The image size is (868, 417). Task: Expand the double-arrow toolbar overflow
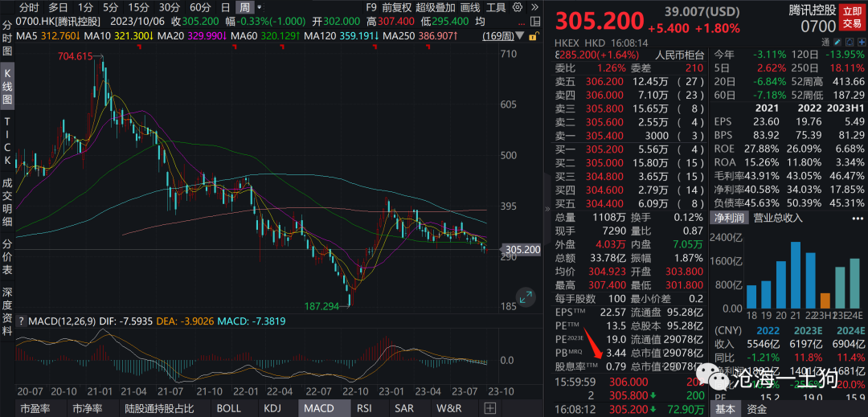click(x=534, y=7)
